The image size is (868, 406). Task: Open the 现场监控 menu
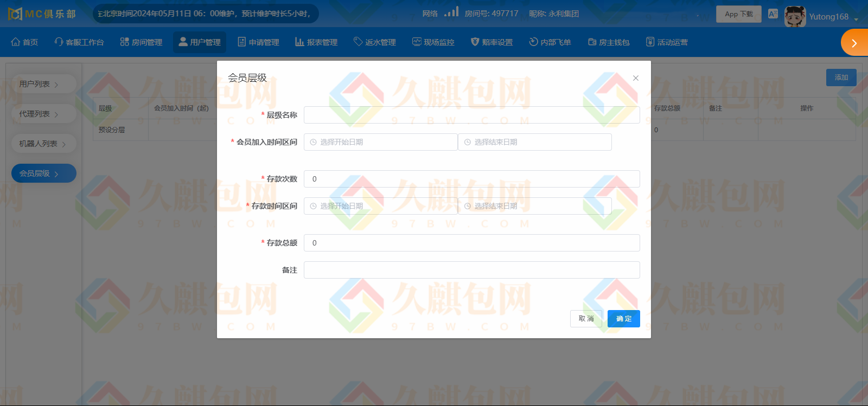[x=433, y=42]
